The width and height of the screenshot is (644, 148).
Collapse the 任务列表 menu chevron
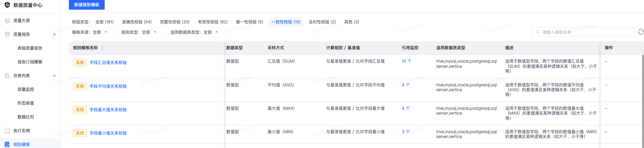click(x=54, y=76)
